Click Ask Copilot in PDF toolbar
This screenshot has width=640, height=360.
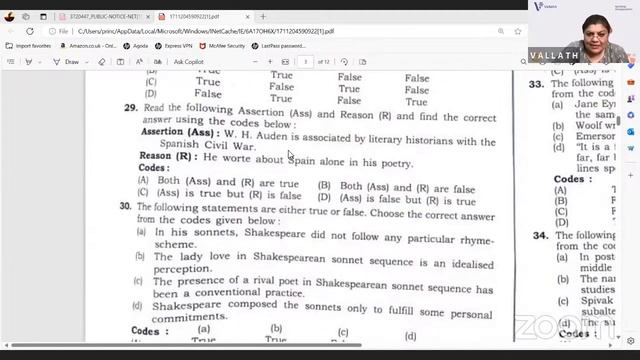189,62
